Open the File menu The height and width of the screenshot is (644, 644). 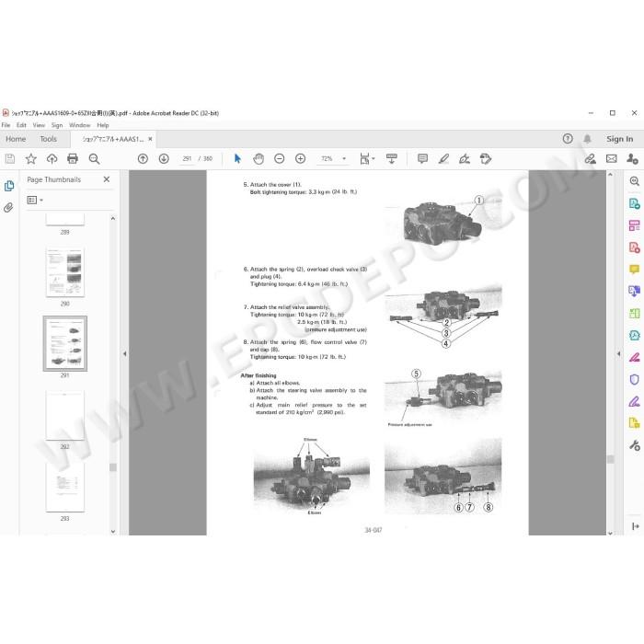[x=6, y=125]
